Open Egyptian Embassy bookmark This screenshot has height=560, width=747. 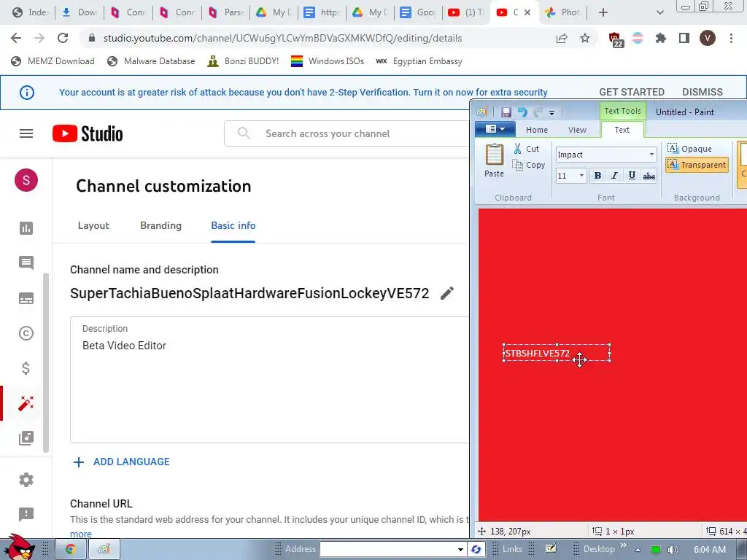[x=419, y=61]
